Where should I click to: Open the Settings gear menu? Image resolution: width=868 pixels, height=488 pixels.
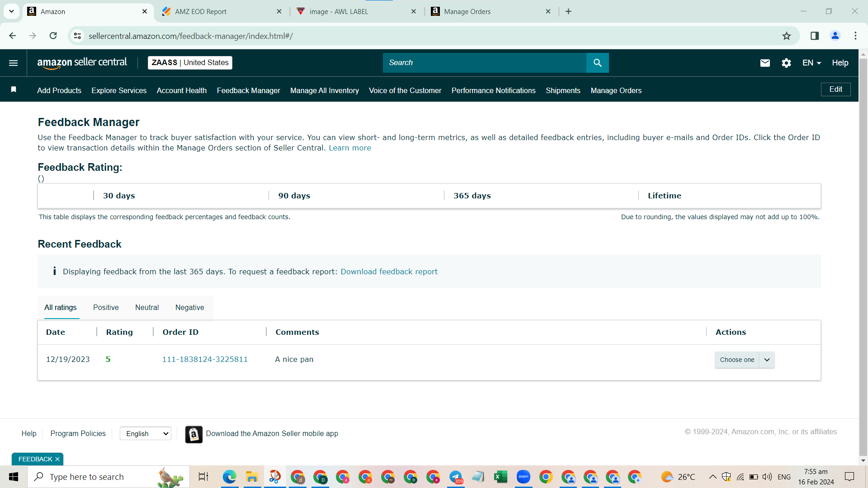click(x=786, y=63)
